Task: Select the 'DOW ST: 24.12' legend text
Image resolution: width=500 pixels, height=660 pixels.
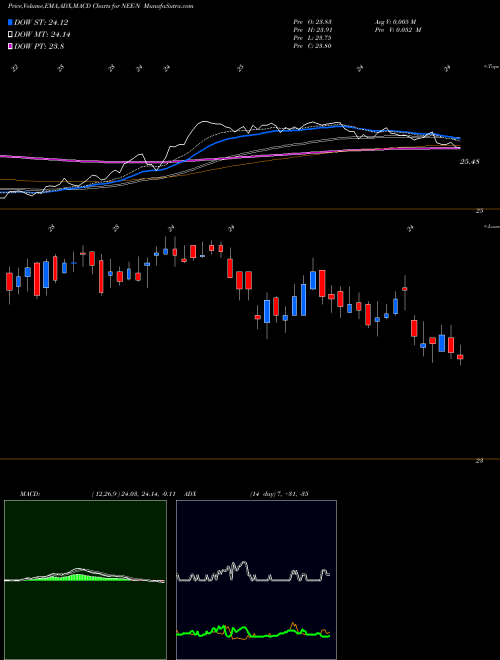Action: [41, 22]
